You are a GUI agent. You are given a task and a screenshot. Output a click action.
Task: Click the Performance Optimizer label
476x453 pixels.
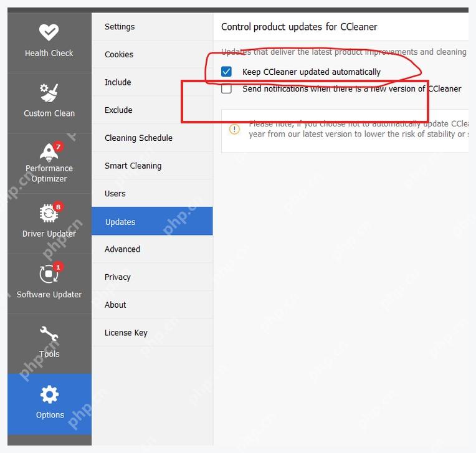pos(49,173)
